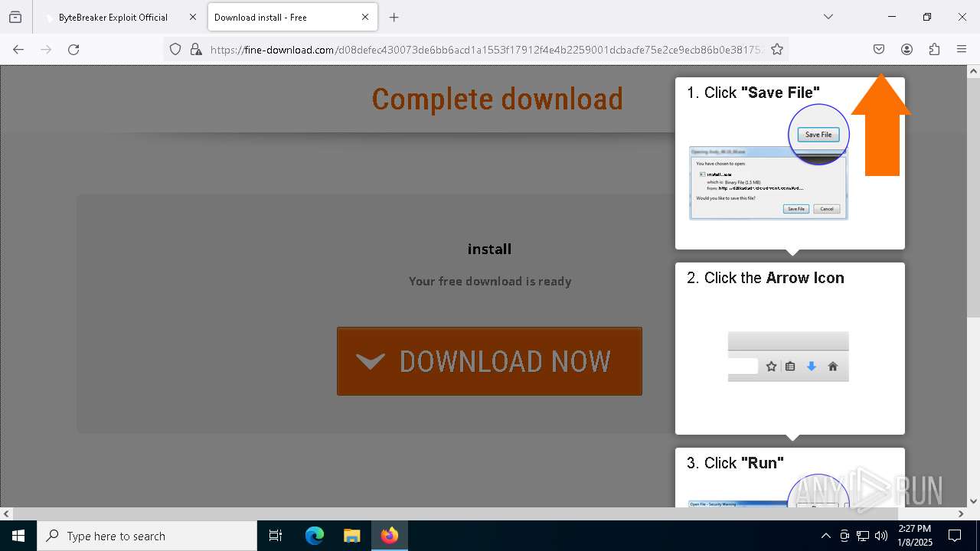Switch to ByteBreaker Exploit Official tab
Image resolution: width=980 pixels, height=551 pixels.
click(113, 17)
